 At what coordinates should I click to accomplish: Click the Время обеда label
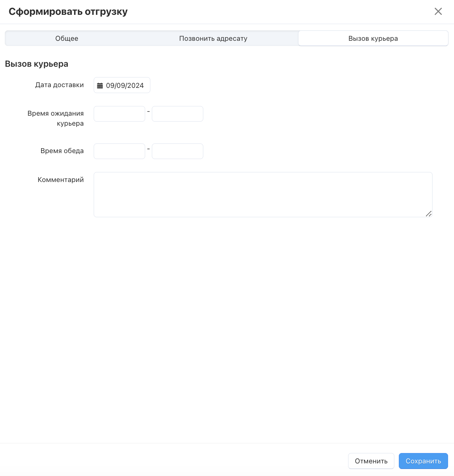pos(62,151)
